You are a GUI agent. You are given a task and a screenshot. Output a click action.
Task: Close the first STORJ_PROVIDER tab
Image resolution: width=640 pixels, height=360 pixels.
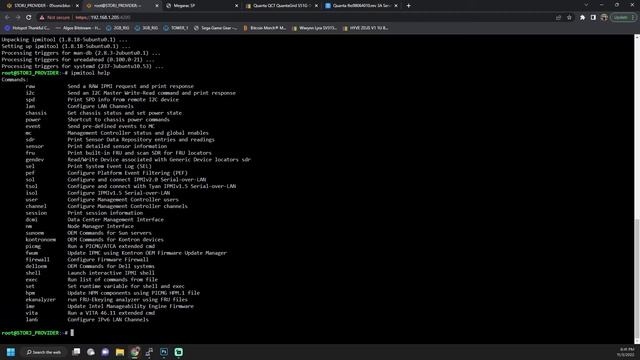[77, 6]
